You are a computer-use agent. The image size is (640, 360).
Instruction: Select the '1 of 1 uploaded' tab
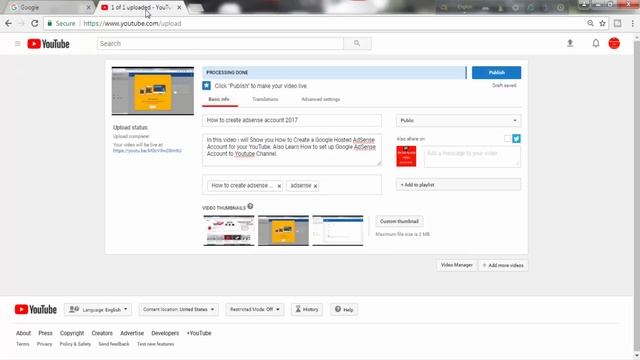click(140, 7)
